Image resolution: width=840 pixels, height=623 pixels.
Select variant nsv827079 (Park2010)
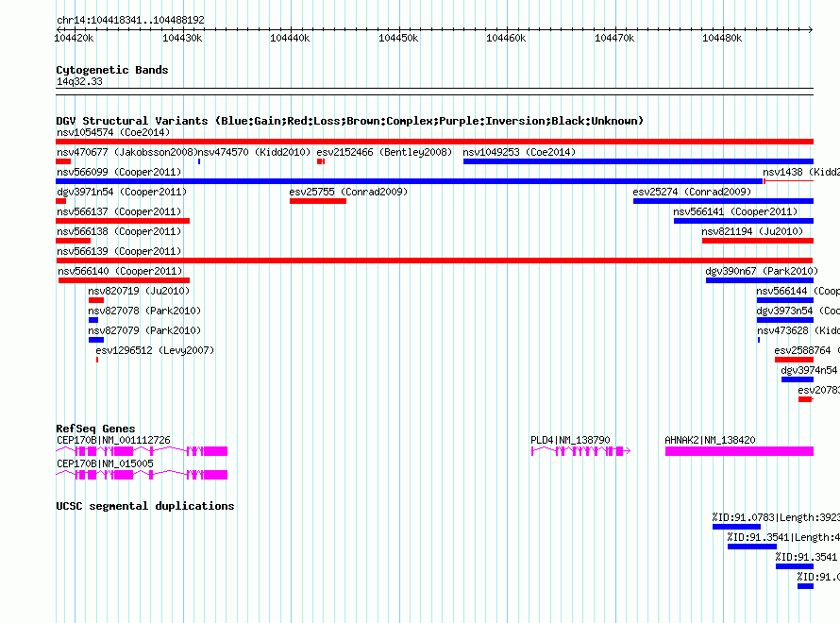coord(144,330)
